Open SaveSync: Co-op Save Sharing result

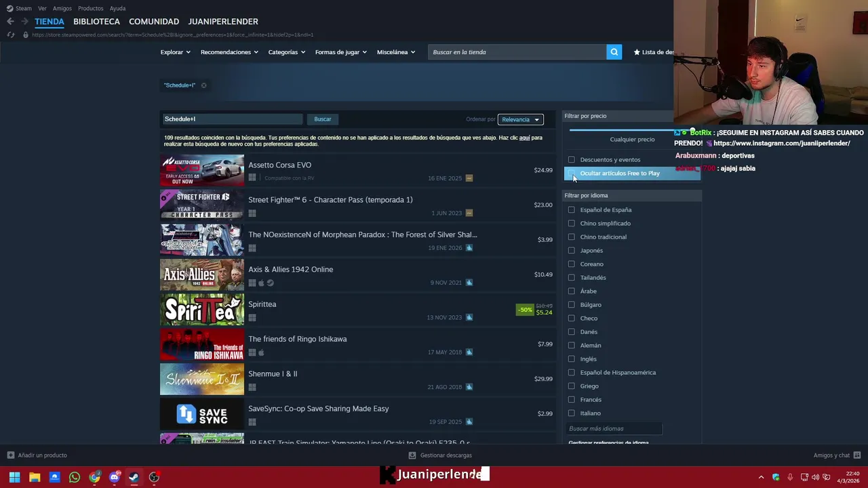coord(357,413)
